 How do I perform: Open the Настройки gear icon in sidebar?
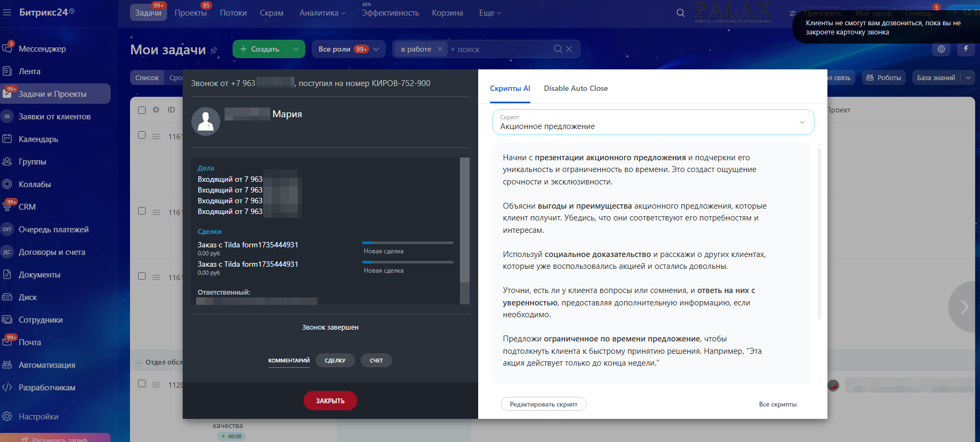(x=8, y=416)
